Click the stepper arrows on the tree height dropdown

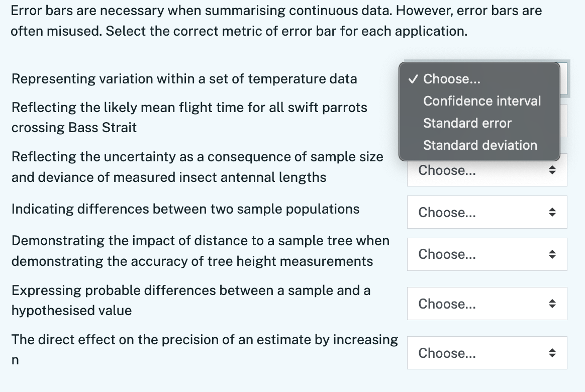553,254
